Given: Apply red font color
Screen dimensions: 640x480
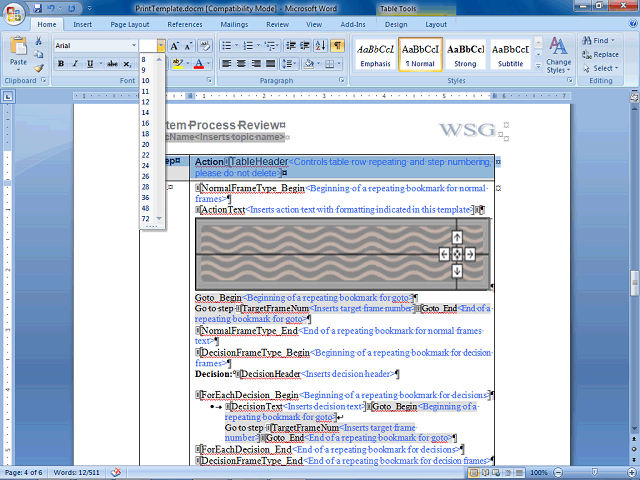Looking at the screenshot, I should (199, 64).
